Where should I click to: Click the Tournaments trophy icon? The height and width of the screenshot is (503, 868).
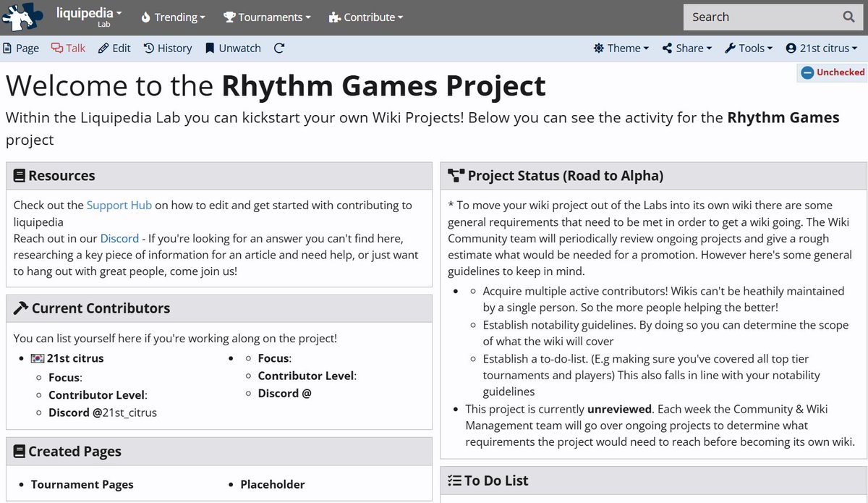pos(229,17)
